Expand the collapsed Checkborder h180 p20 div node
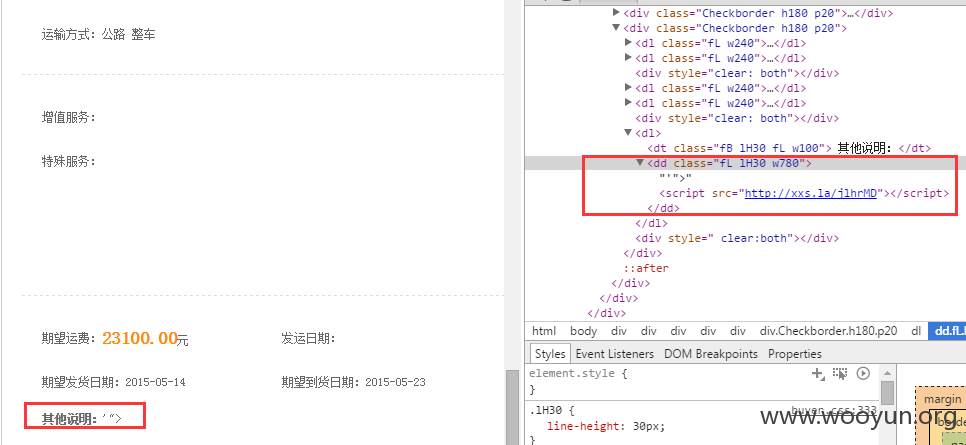 point(616,12)
